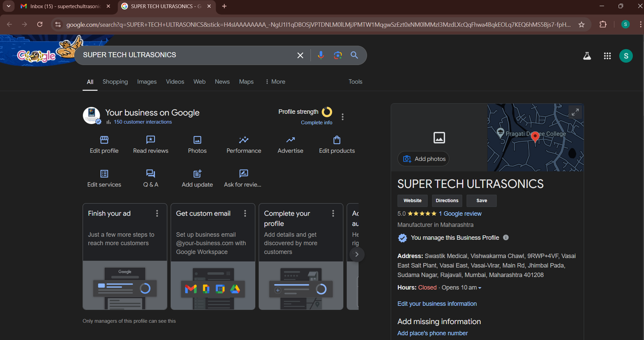
Task: Open the More search filters menu
Action: (275, 82)
